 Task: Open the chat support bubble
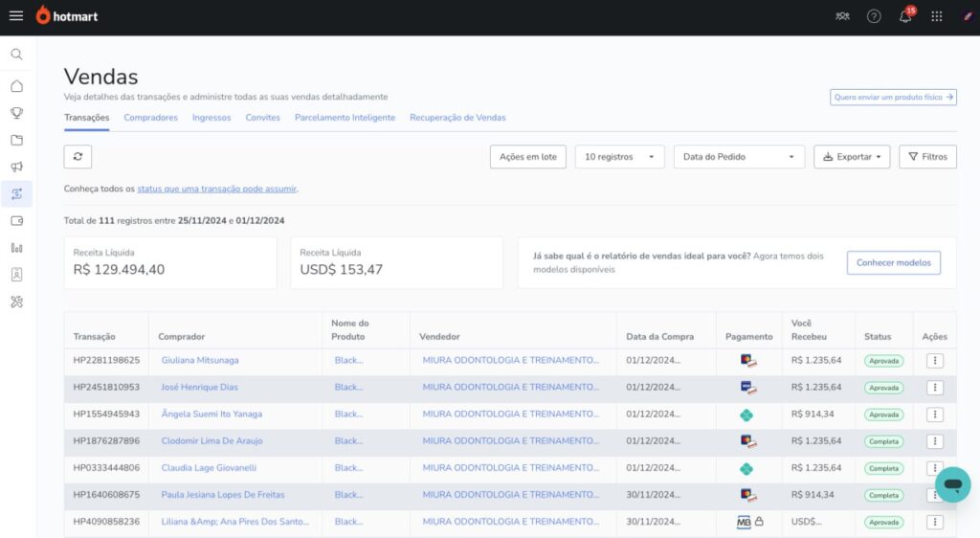click(x=952, y=484)
